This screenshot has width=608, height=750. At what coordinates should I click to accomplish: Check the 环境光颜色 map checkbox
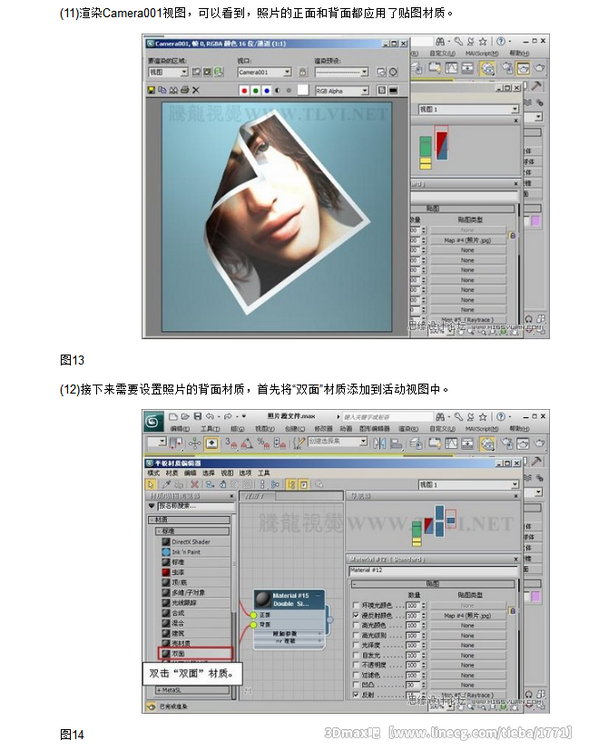357,606
